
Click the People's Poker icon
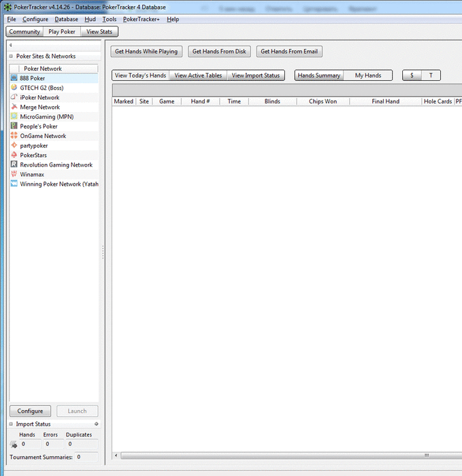point(14,126)
